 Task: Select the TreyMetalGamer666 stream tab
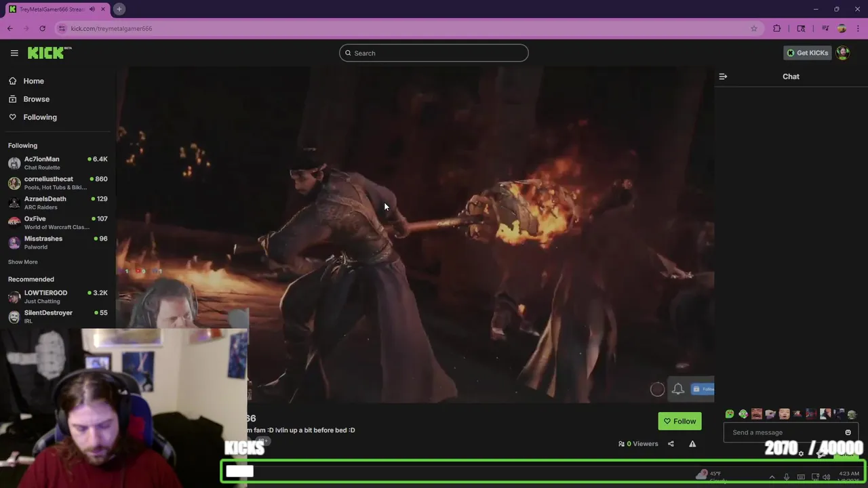coord(56,9)
